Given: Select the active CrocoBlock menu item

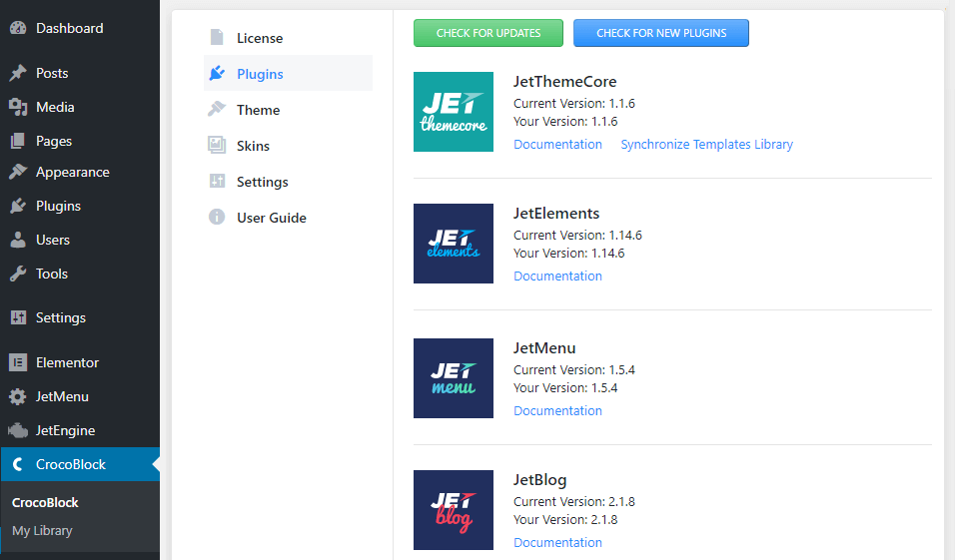Looking at the screenshot, I should pyautogui.click(x=80, y=464).
